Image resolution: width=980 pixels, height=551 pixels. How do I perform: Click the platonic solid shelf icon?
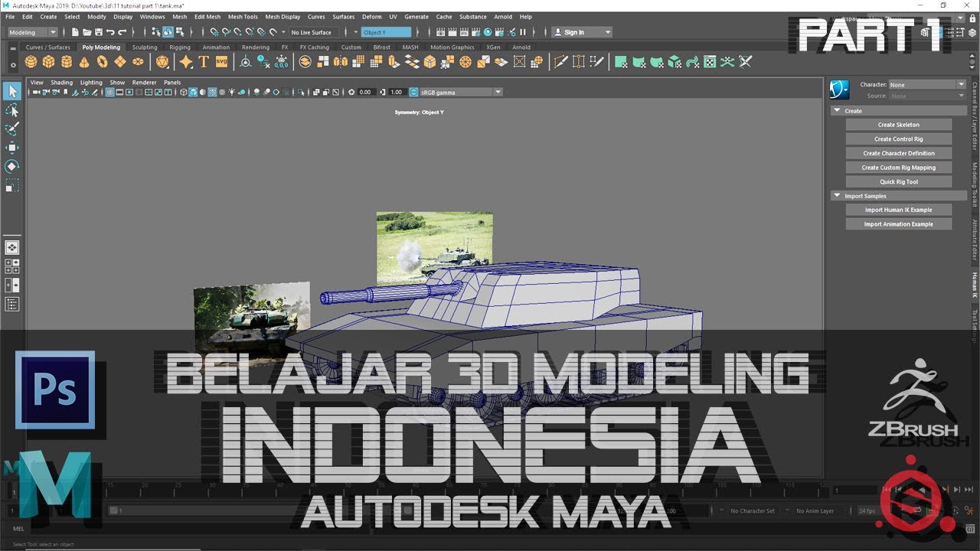pos(162,62)
